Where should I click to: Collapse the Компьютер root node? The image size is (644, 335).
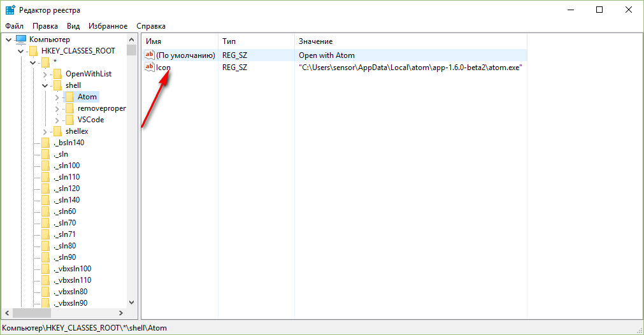point(9,40)
